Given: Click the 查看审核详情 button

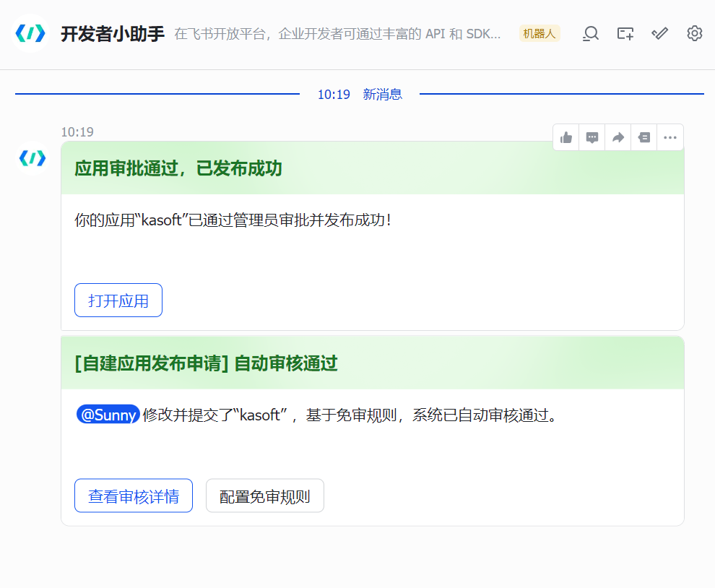Looking at the screenshot, I should (x=134, y=496).
